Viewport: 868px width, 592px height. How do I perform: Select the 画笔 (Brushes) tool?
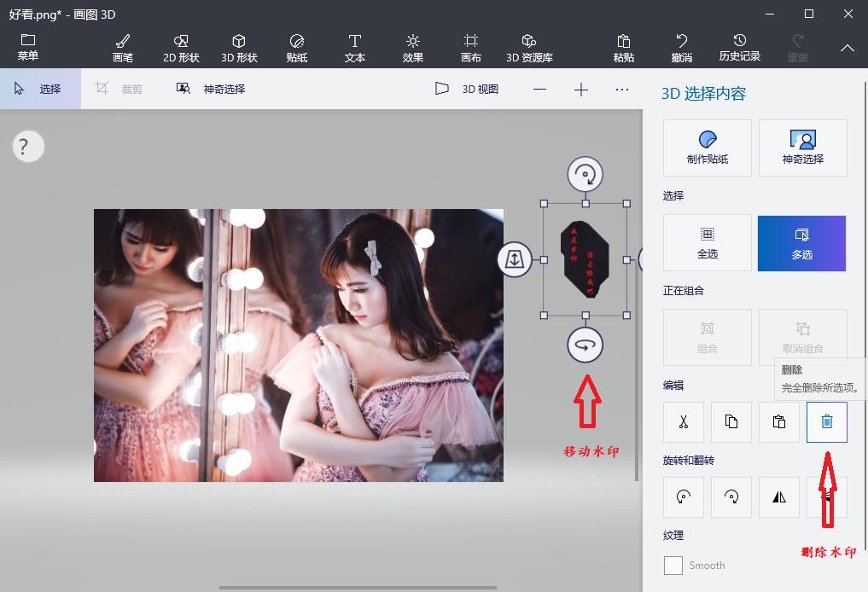point(122,47)
